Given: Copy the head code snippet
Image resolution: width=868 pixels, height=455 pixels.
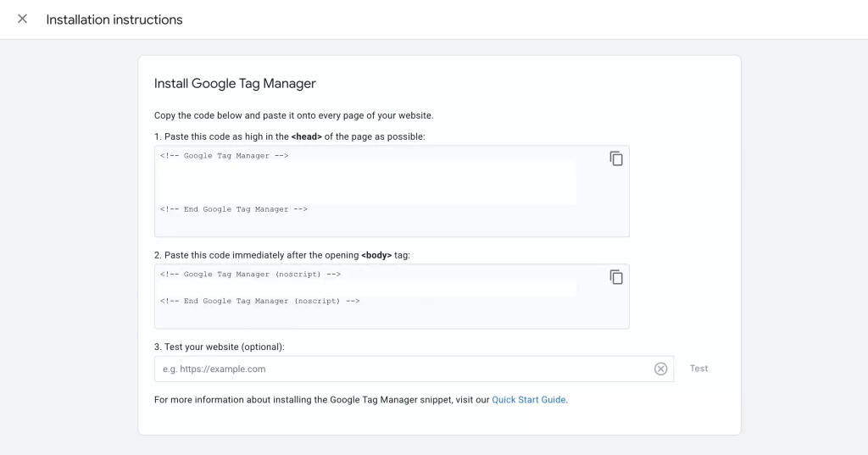Looking at the screenshot, I should [616, 158].
